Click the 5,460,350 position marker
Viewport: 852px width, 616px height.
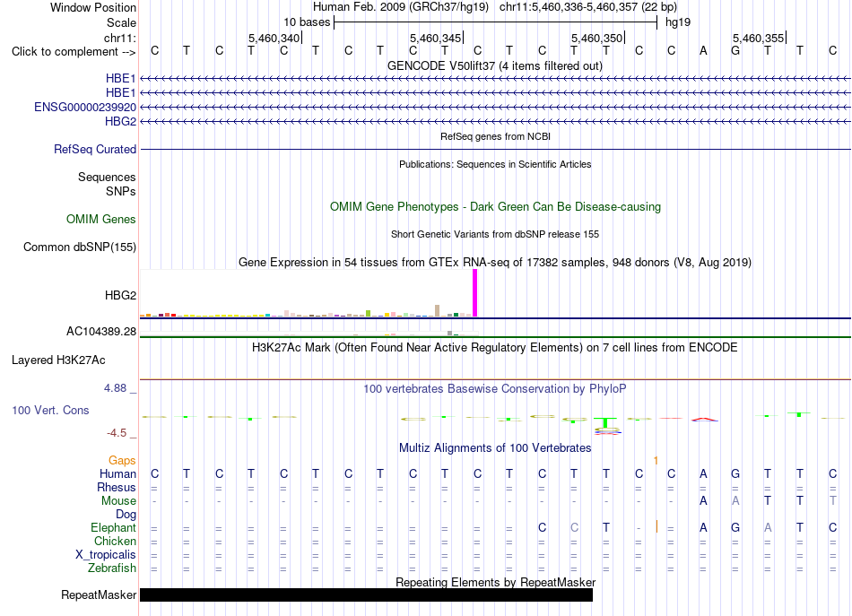[x=596, y=38]
